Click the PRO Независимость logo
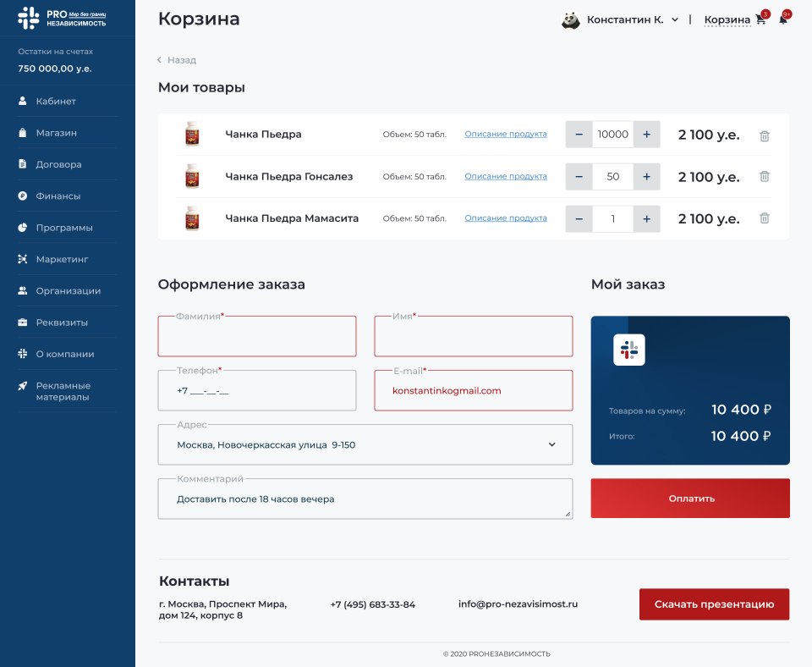Image resolution: width=812 pixels, height=667 pixels. tap(63, 18)
